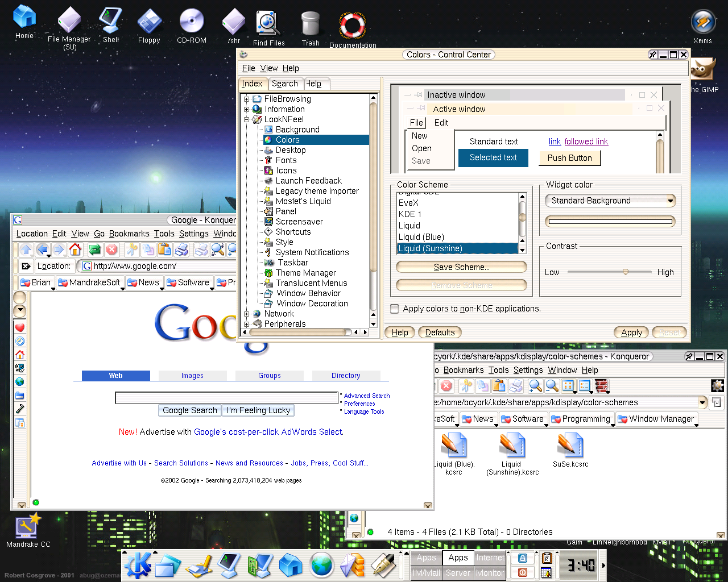Click the Google Search button
Image resolution: width=728 pixels, height=582 pixels.
[x=190, y=410]
